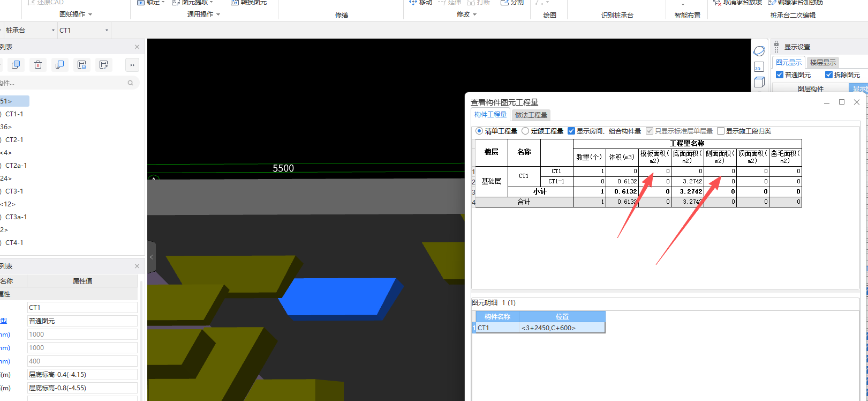Select the 定额工程量 radio button
This screenshot has height=401, width=868.
pos(525,131)
